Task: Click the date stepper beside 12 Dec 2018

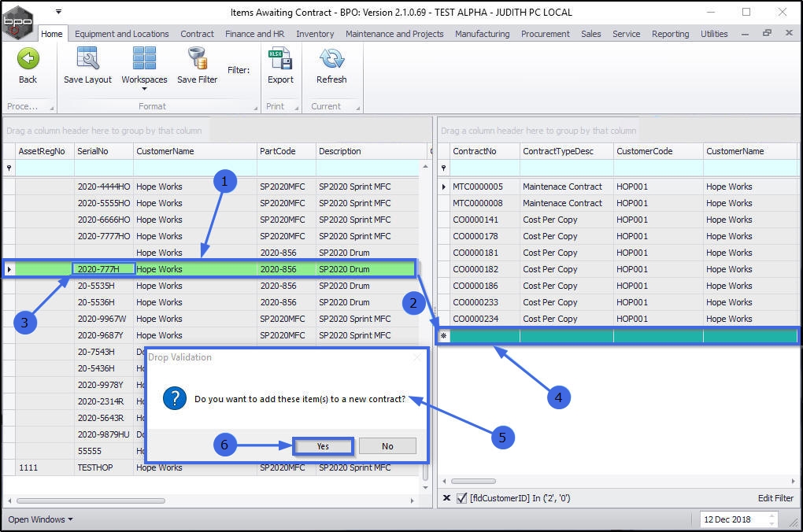Action: [x=772, y=519]
